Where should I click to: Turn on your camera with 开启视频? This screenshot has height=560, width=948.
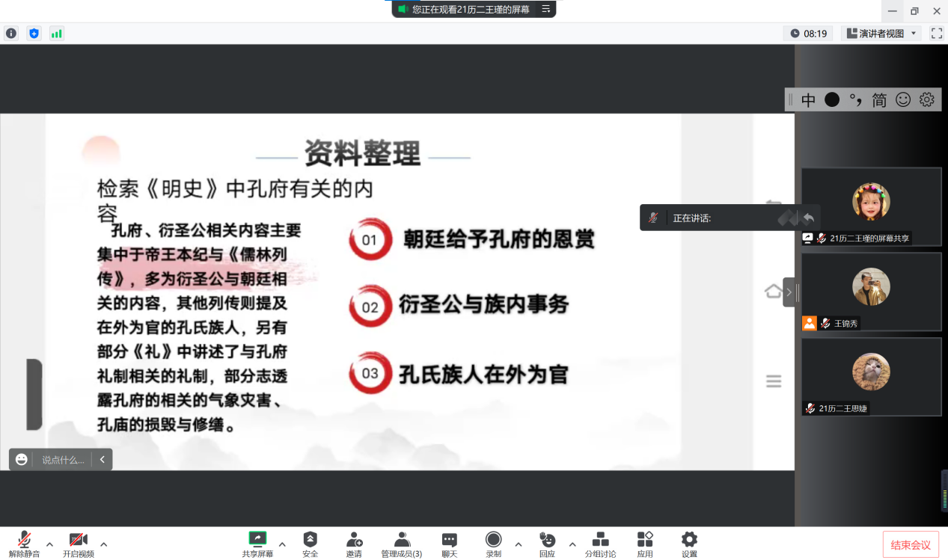[x=79, y=543]
